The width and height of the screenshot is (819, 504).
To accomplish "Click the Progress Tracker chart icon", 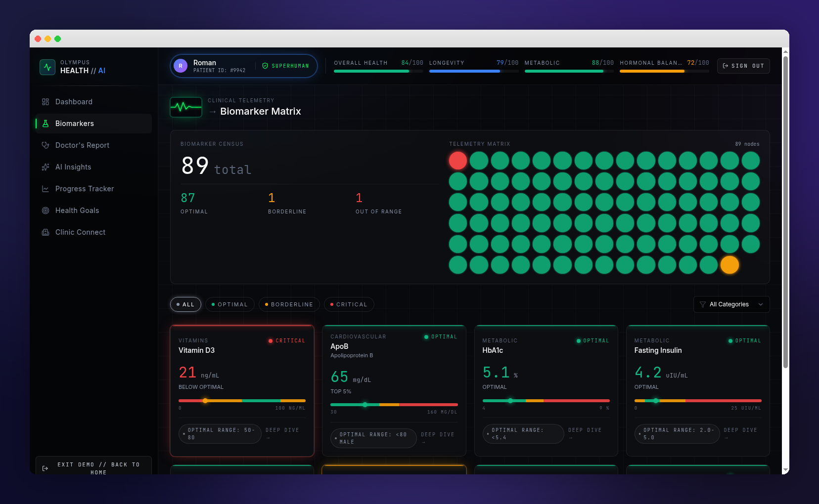I will click(x=45, y=189).
